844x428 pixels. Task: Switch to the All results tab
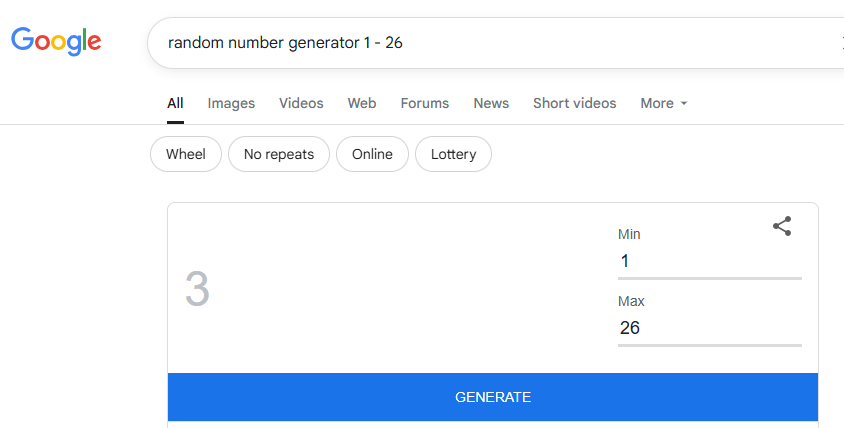click(x=175, y=103)
